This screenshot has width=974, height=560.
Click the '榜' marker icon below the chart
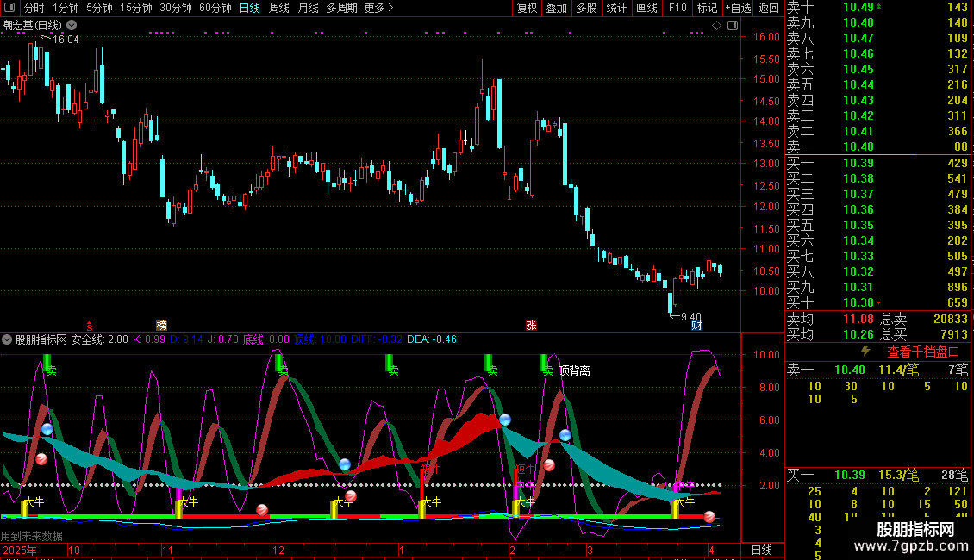pos(161,325)
